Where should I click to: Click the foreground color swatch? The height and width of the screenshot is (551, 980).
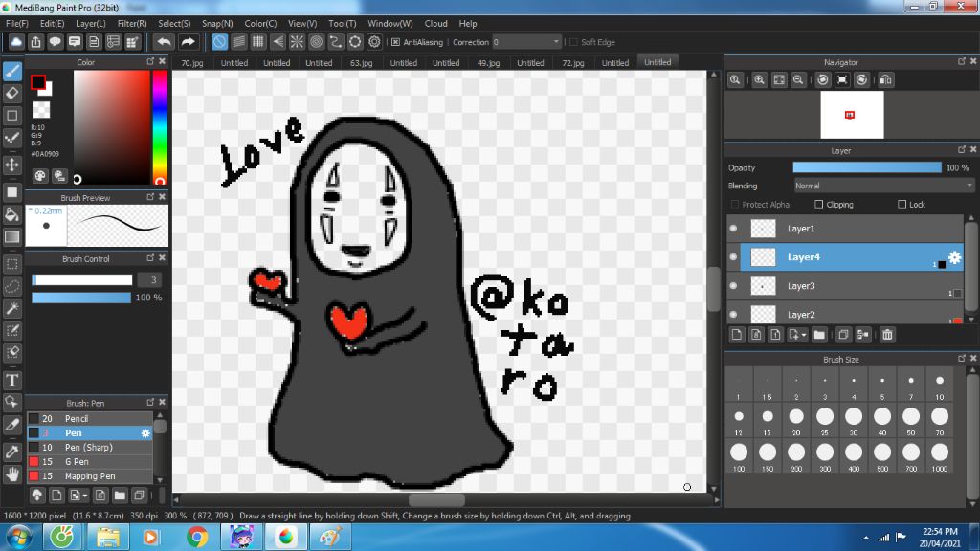[38, 82]
